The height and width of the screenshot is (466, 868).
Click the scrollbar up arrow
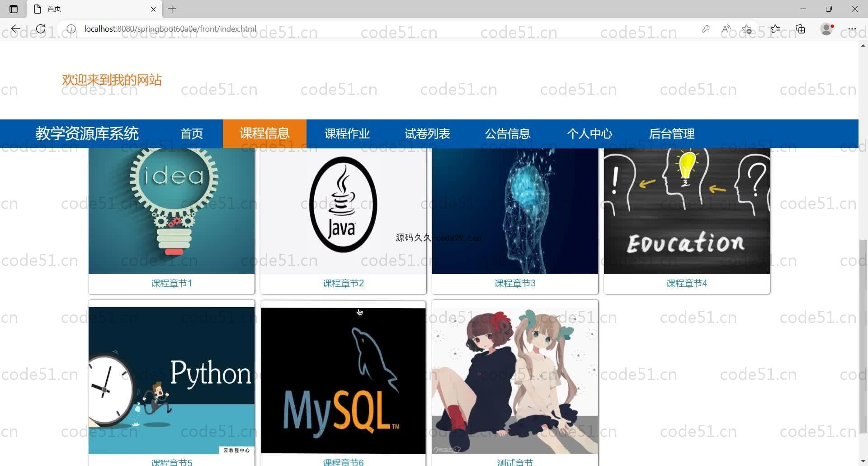click(863, 45)
